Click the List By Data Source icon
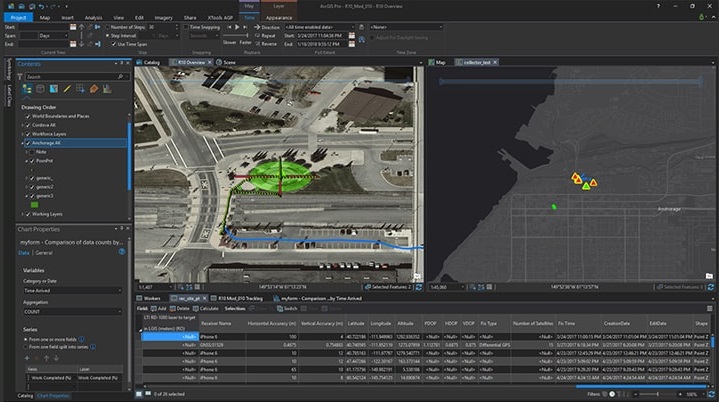Image resolution: width=719 pixels, height=402 pixels. (x=42, y=89)
